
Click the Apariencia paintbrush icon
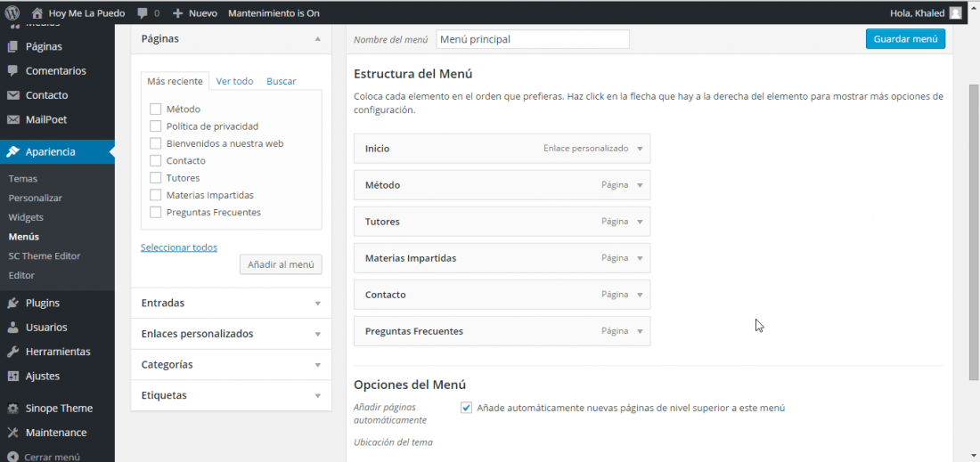[x=12, y=151]
